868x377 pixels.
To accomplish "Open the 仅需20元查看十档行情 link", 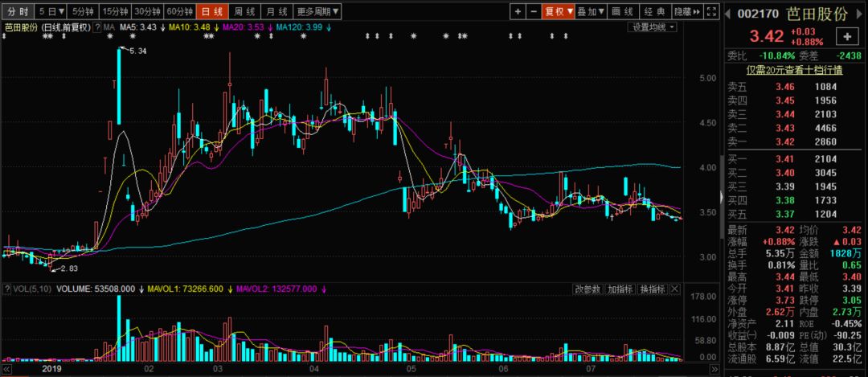I will point(794,70).
